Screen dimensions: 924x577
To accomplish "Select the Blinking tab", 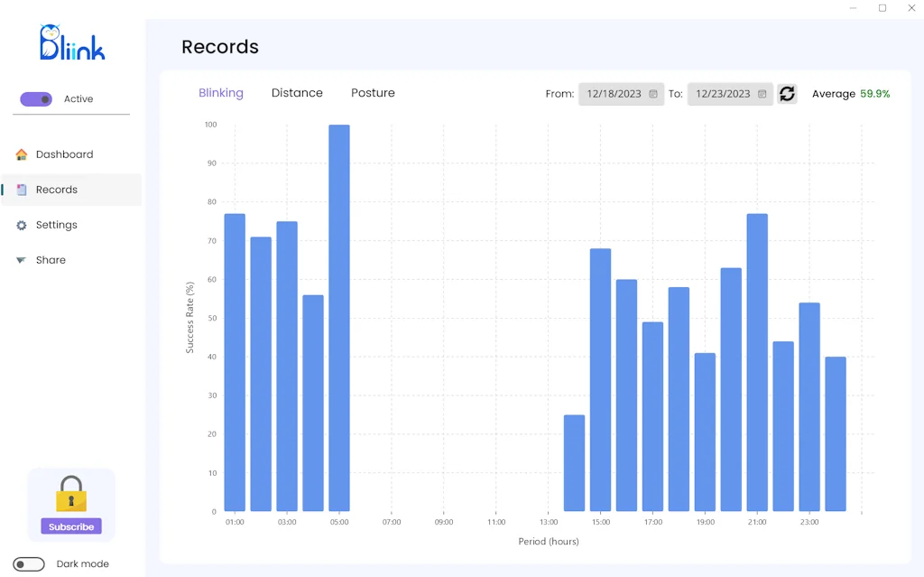I will point(221,93).
